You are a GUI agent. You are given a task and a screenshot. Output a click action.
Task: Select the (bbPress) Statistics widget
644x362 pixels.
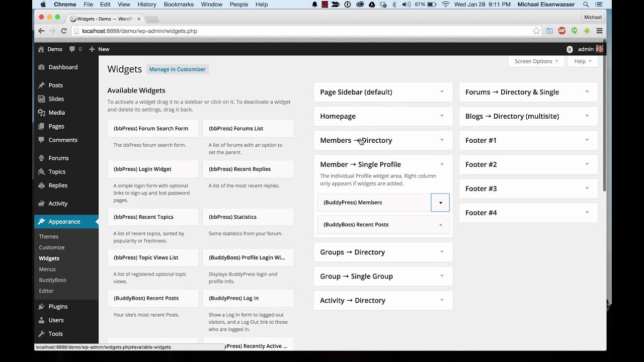click(x=248, y=217)
